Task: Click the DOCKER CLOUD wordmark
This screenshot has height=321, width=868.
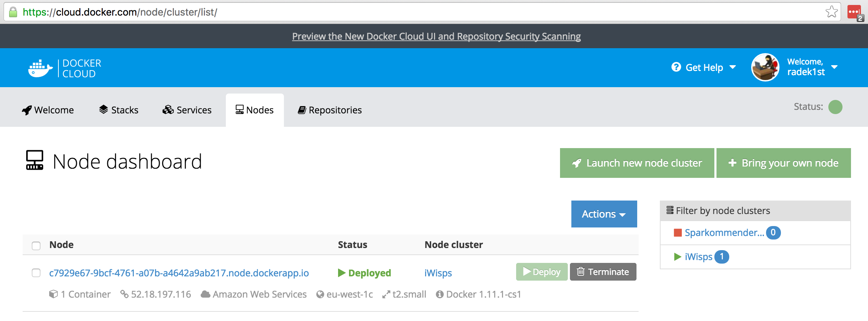Action: click(x=82, y=68)
